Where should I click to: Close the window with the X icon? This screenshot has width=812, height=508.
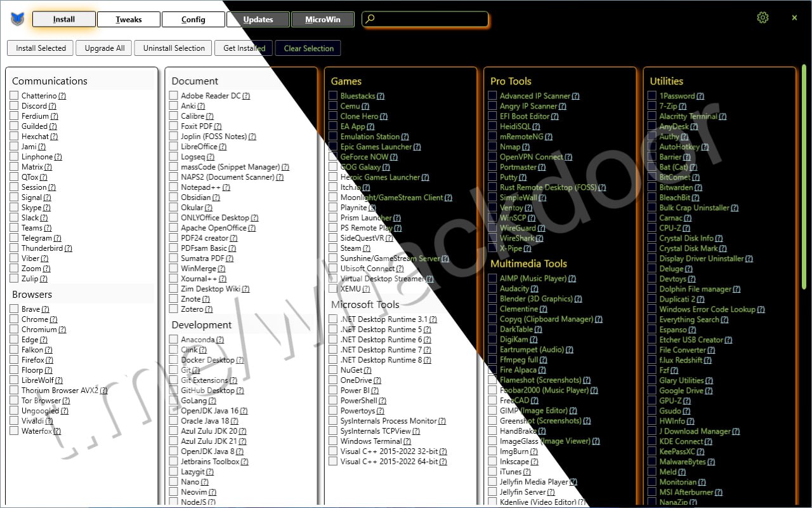tap(794, 18)
